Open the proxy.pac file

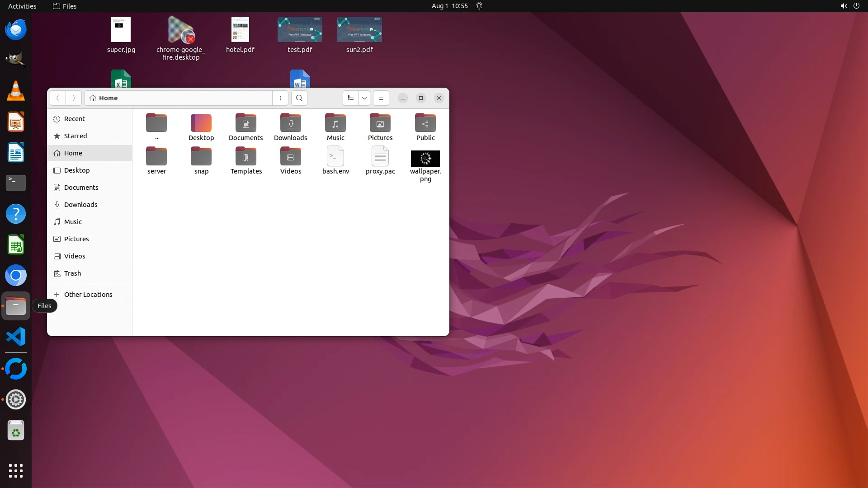coord(380,157)
